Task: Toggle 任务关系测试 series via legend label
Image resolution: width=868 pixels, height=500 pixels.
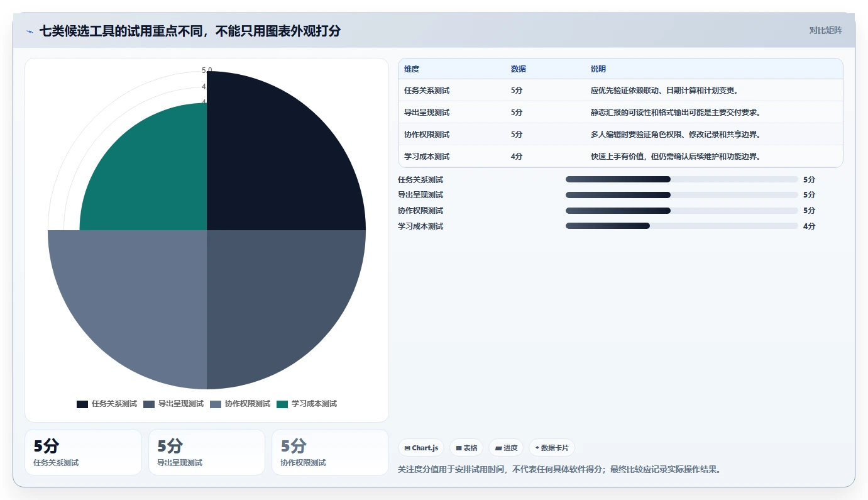Action: click(x=114, y=404)
